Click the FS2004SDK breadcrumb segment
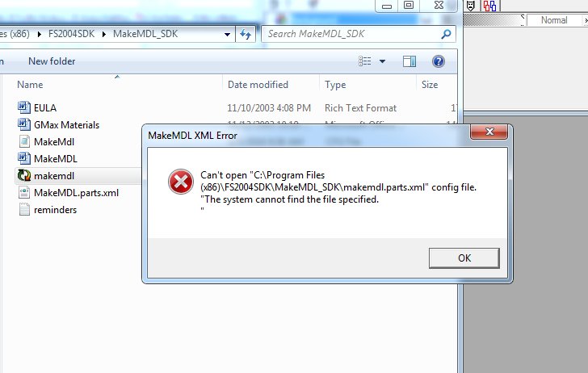The height and width of the screenshot is (373, 588). 71,34
